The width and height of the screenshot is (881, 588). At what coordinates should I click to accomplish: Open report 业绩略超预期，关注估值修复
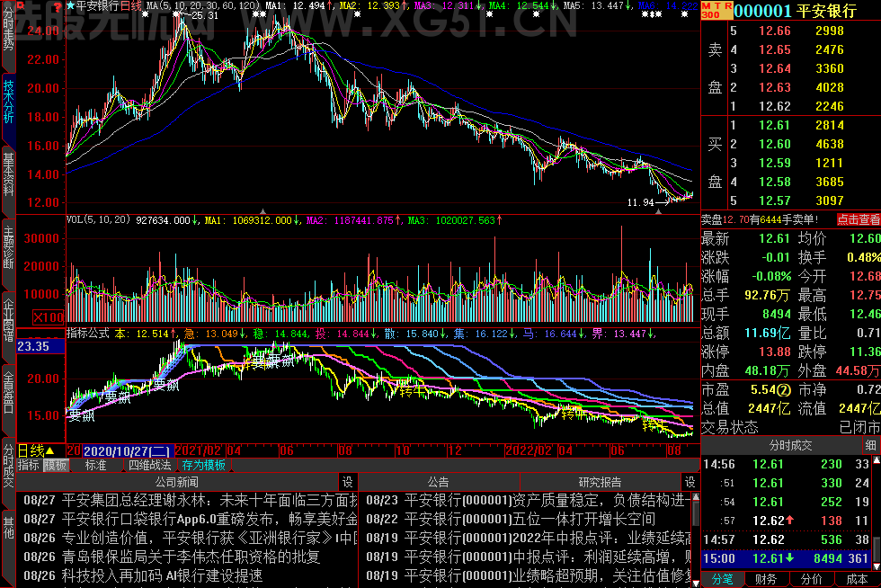(x=529, y=575)
